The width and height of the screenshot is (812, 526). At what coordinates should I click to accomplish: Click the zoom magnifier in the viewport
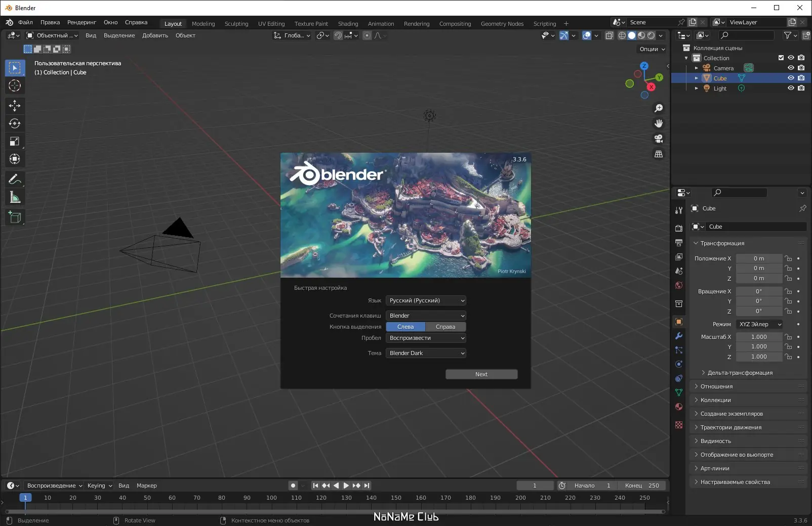point(659,108)
